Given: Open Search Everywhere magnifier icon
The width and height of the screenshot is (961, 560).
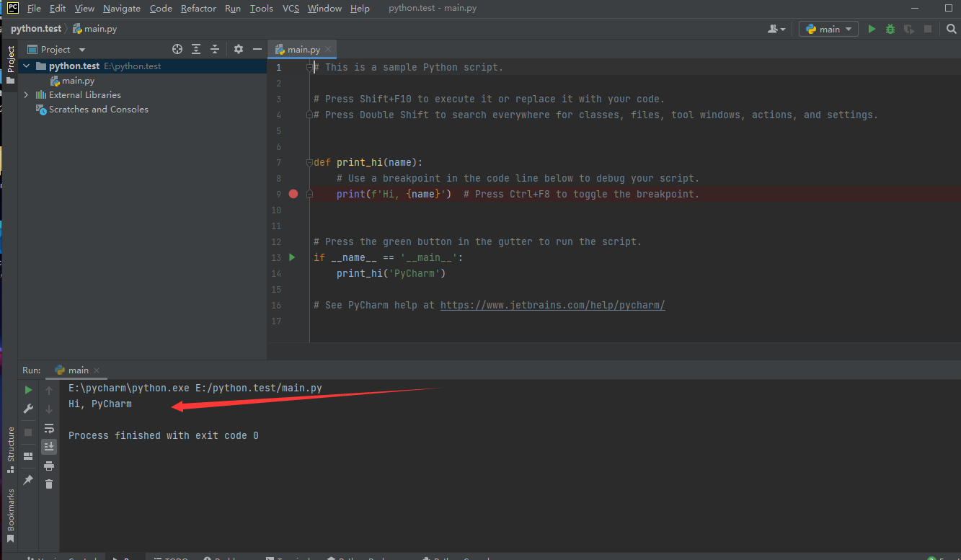Looking at the screenshot, I should [x=952, y=28].
